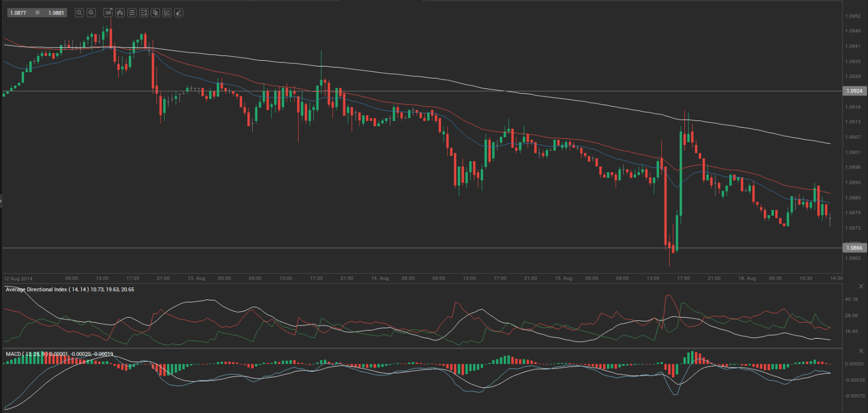Zoom in the price chart

(91, 13)
